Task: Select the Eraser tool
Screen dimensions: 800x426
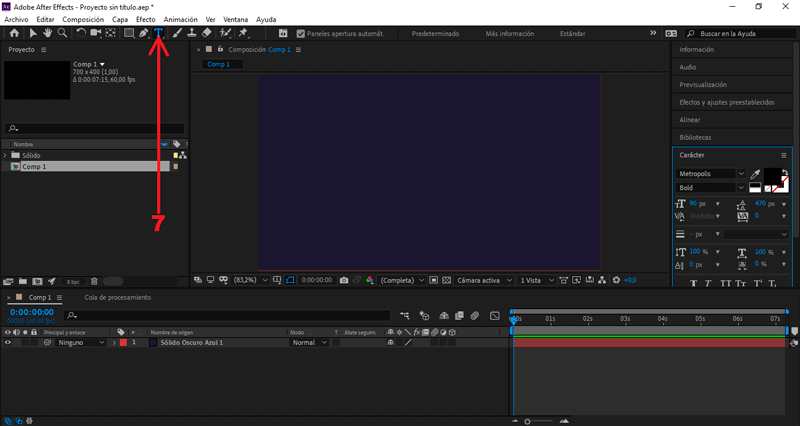Action: [x=206, y=33]
